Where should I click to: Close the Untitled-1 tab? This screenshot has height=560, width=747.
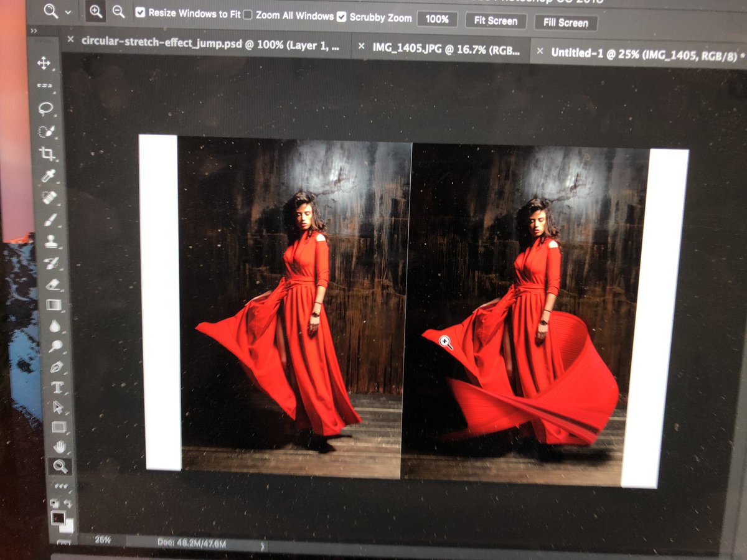coord(539,51)
